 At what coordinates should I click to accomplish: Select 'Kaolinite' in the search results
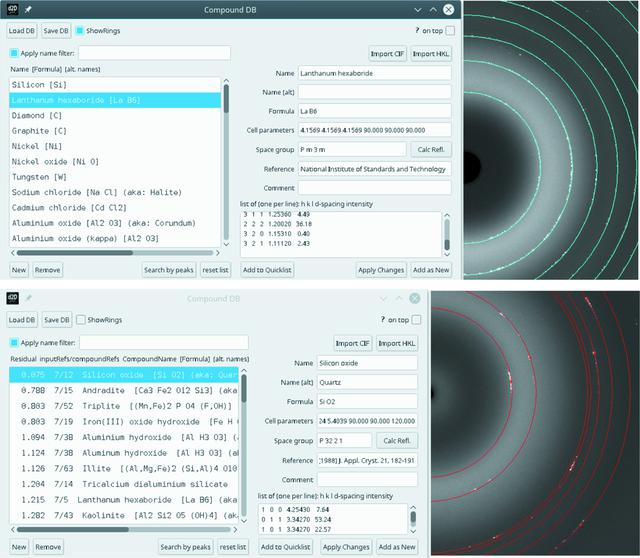124,515
